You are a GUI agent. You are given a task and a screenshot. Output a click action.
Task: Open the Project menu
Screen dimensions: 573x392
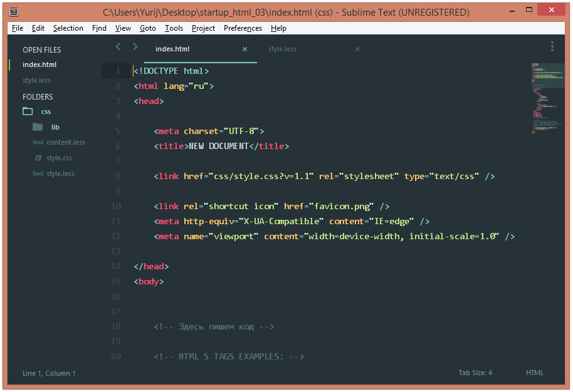[203, 28]
